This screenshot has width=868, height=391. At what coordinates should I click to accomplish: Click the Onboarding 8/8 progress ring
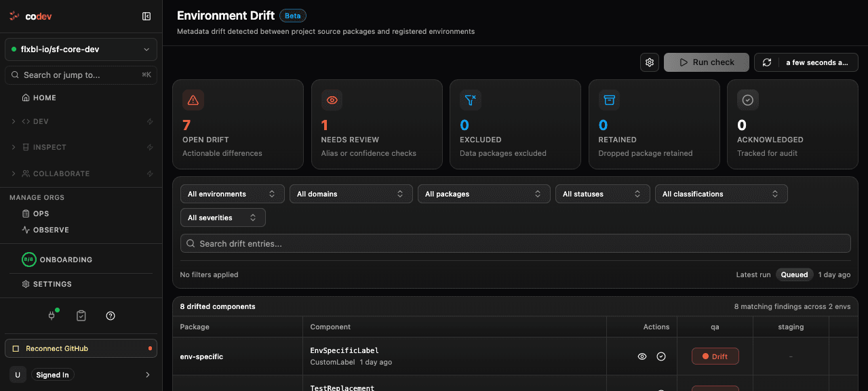pos(28,260)
